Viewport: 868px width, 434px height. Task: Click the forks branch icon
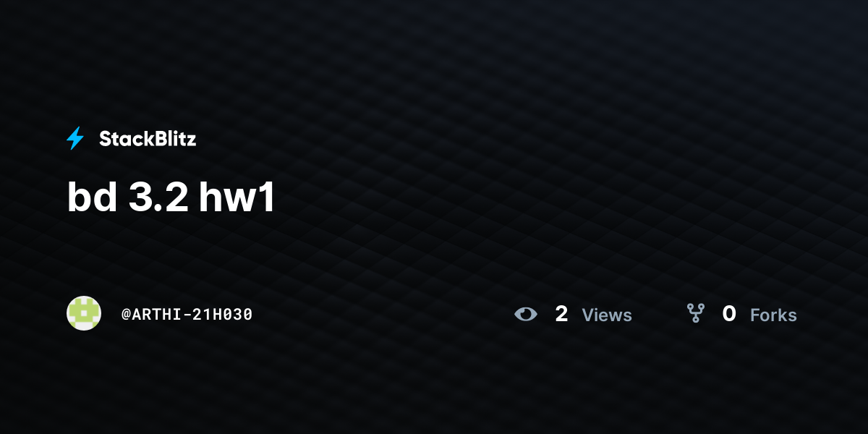[x=695, y=313]
